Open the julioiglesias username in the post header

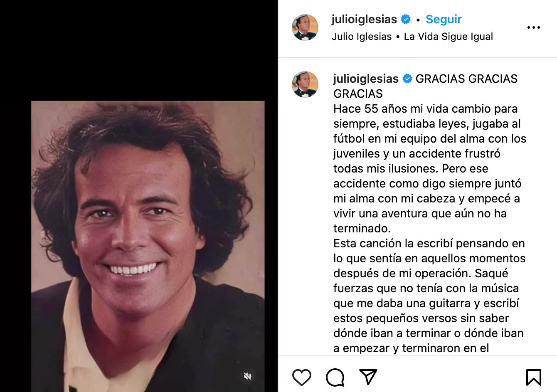pos(364,19)
